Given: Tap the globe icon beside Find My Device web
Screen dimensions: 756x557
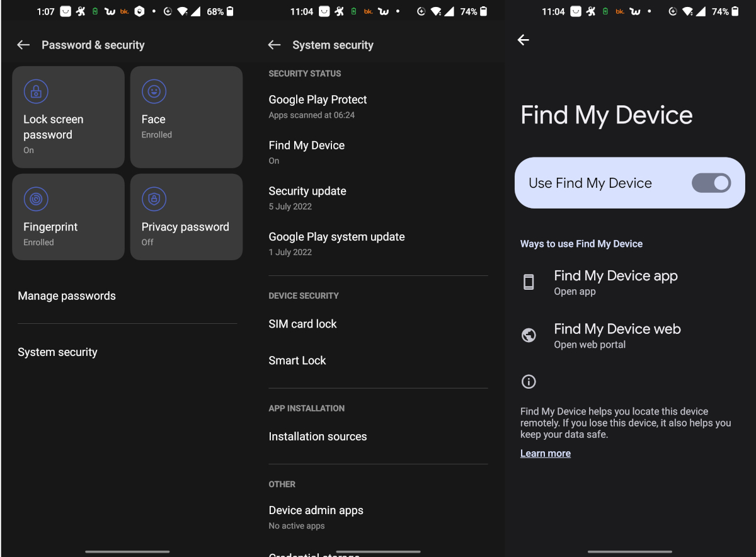Looking at the screenshot, I should coord(529,335).
